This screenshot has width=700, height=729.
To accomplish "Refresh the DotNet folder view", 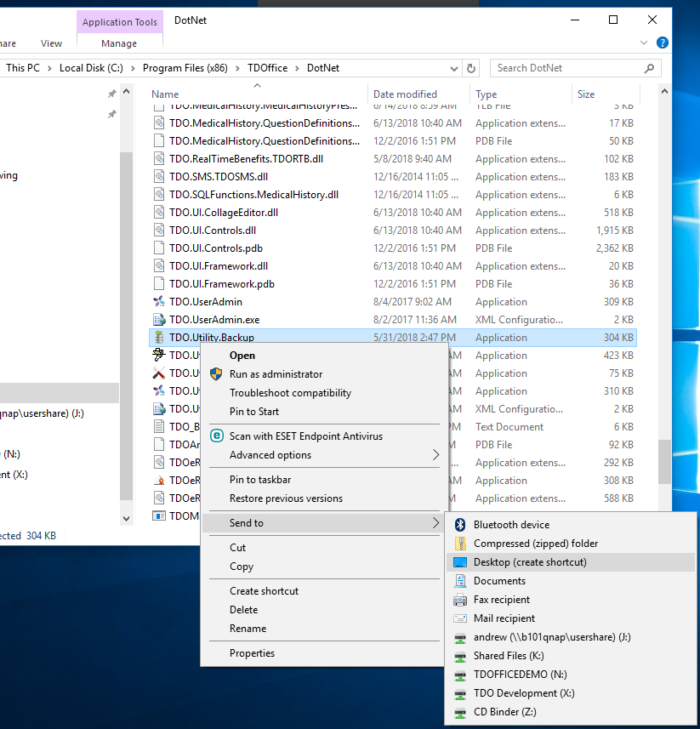I will tap(475, 68).
